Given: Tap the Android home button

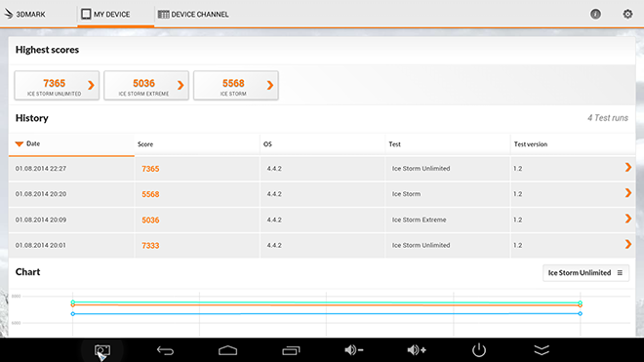Looking at the screenshot, I should point(228,350).
